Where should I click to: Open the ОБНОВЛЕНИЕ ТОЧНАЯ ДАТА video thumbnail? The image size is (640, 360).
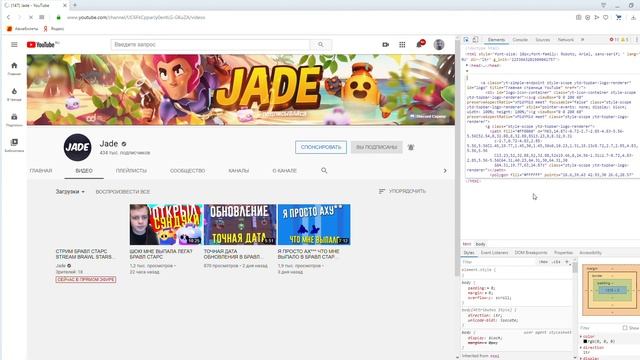coord(240,224)
